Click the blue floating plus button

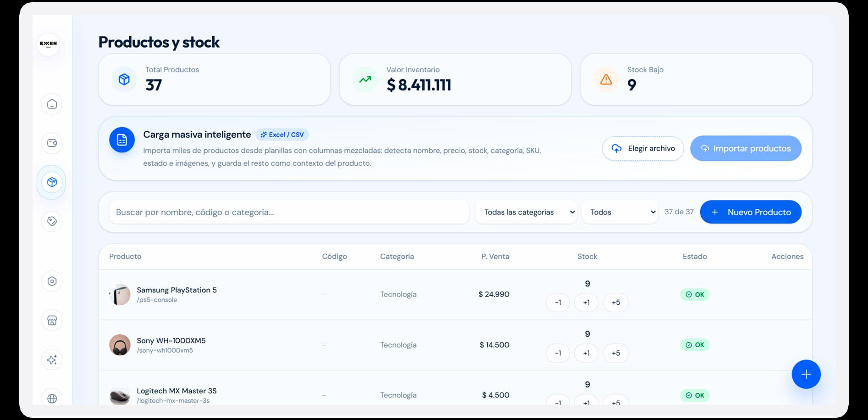pyautogui.click(x=806, y=374)
